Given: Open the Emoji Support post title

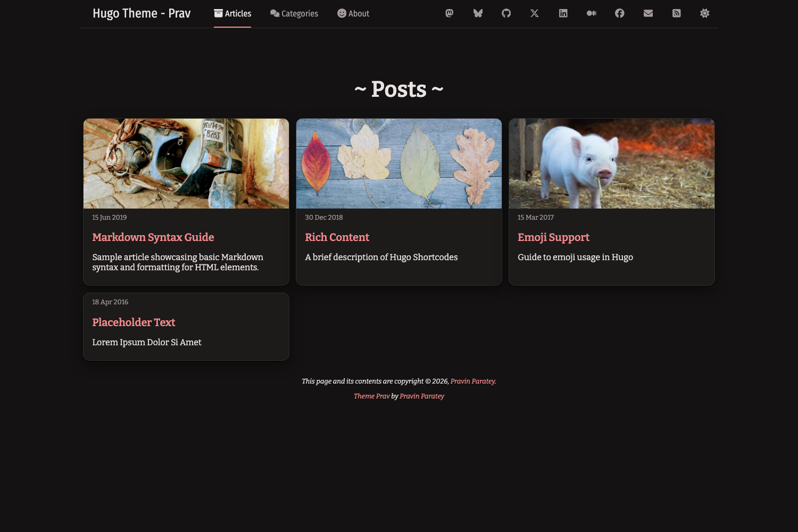Looking at the screenshot, I should [553, 237].
